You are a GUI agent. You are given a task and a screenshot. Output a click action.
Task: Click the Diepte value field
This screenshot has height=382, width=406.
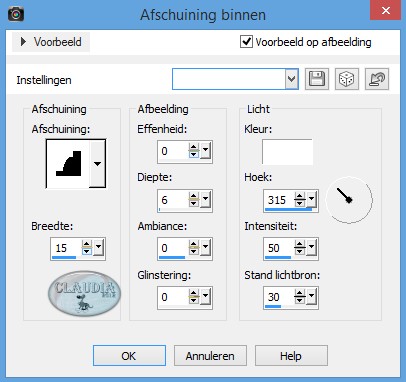click(173, 200)
